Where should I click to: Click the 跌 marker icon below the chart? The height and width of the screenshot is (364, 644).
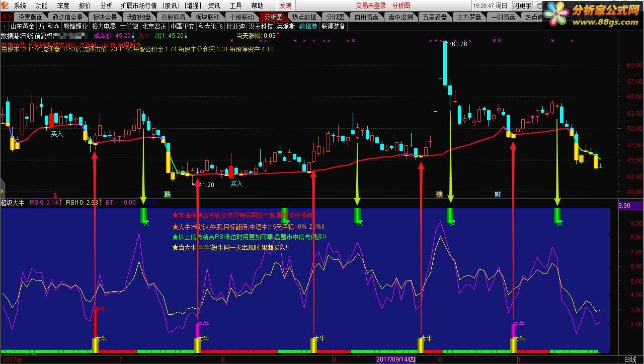coord(168,194)
